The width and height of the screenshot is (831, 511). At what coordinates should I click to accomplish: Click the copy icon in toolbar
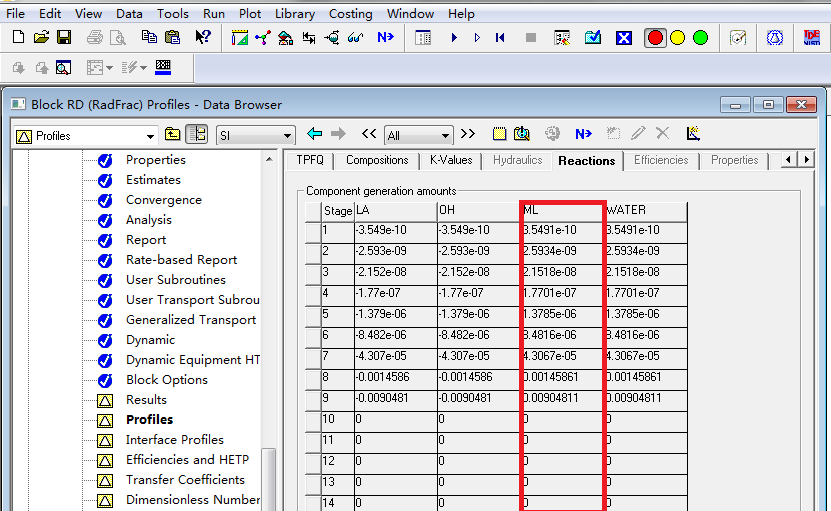point(149,38)
